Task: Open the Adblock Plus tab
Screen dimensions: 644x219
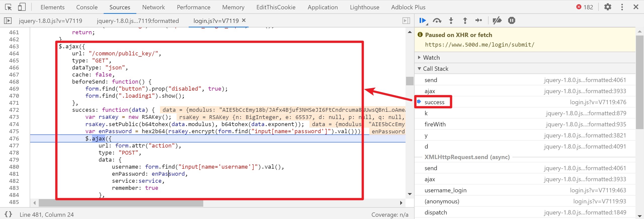Action: pos(408,7)
